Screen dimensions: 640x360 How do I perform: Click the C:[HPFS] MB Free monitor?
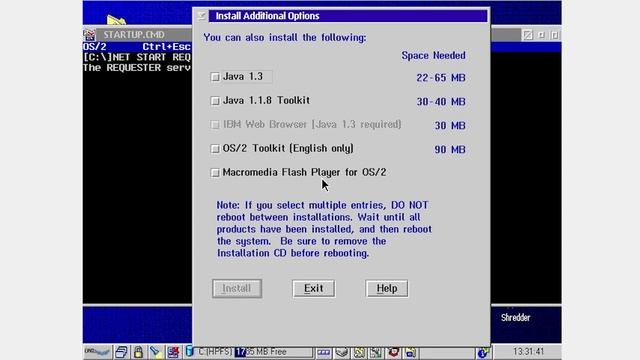(254, 352)
